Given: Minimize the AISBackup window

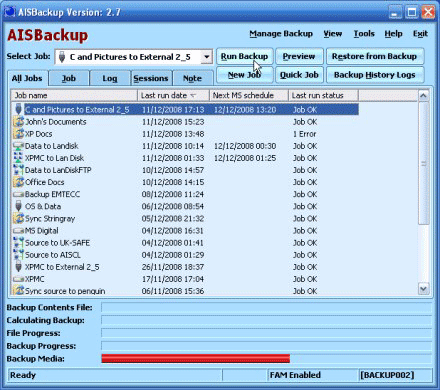Looking at the screenshot, I should click(395, 12).
